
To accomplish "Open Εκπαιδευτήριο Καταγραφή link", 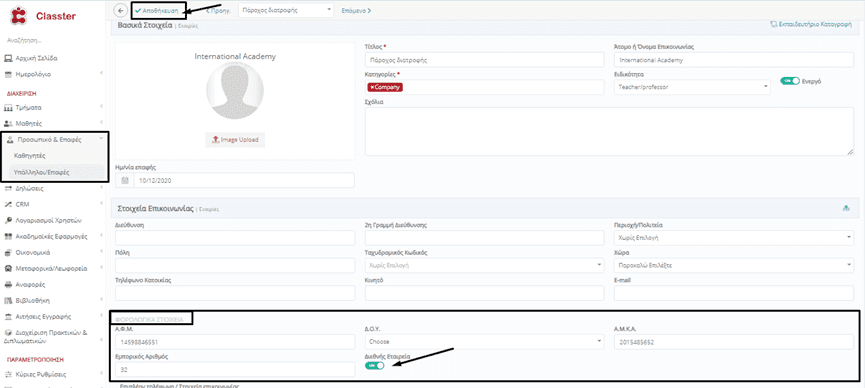I will coord(811,25).
